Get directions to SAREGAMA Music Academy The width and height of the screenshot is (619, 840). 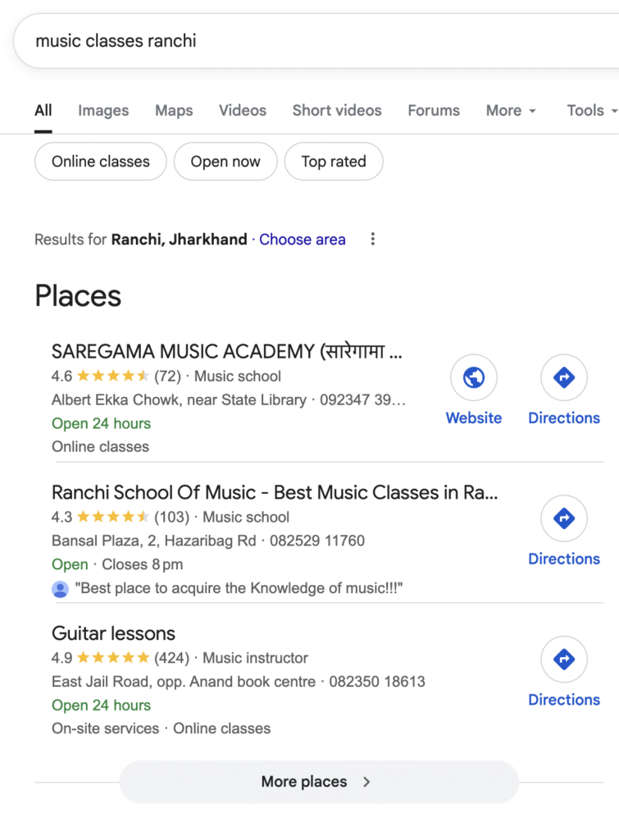564,377
